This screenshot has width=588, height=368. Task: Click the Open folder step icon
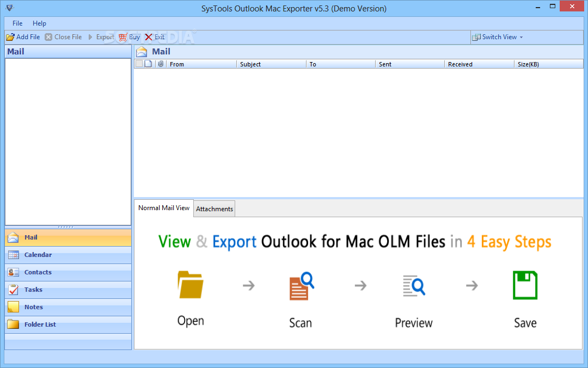pyautogui.click(x=191, y=285)
